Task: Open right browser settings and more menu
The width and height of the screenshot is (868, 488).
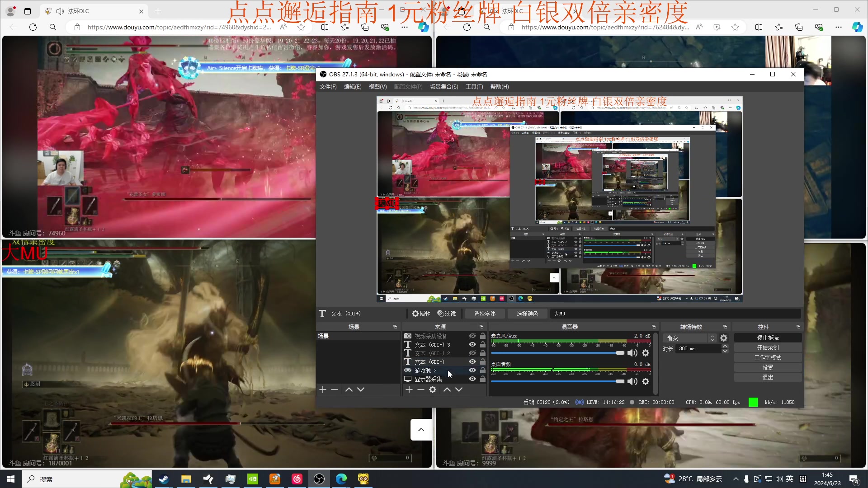Action: click(839, 27)
